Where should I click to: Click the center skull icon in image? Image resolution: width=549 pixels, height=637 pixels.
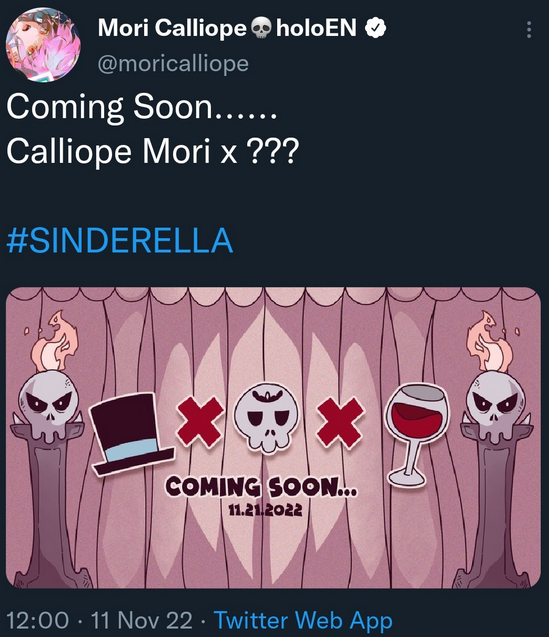click(266, 417)
